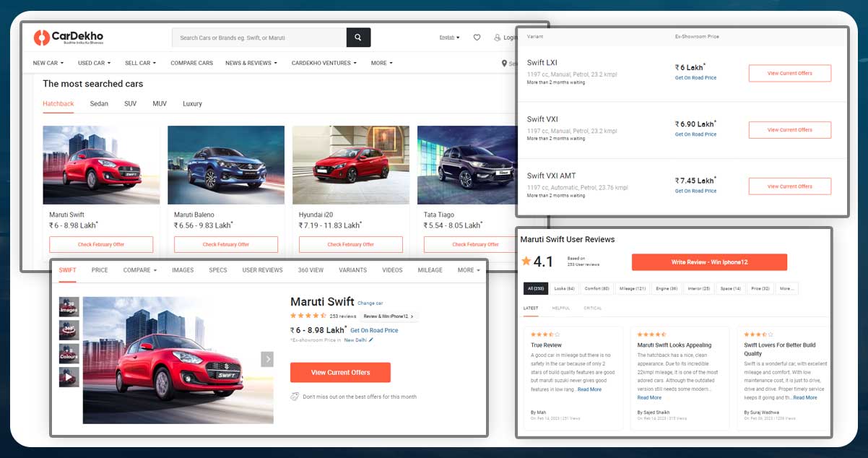868x458 pixels.
Task: Switch to VARIANTS tab
Action: pyautogui.click(x=352, y=270)
